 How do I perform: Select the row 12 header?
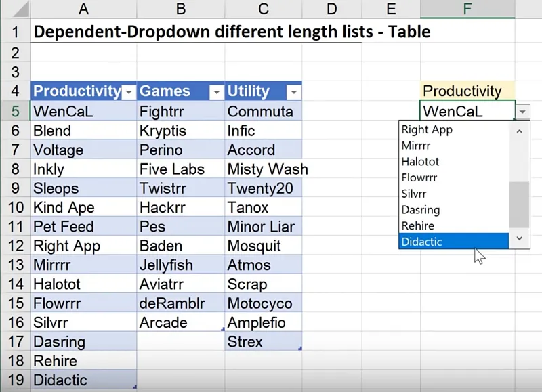click(x=15, y=246)
